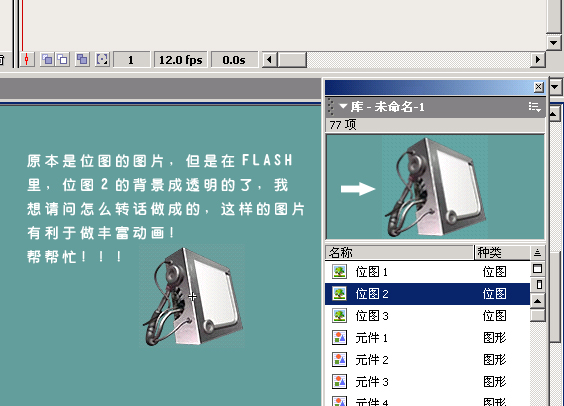This screenshot has height=406, width=564.
Task: Select 元件 1 graphic symbol icon
Action: pyautogui.click(x=339, y=338)
